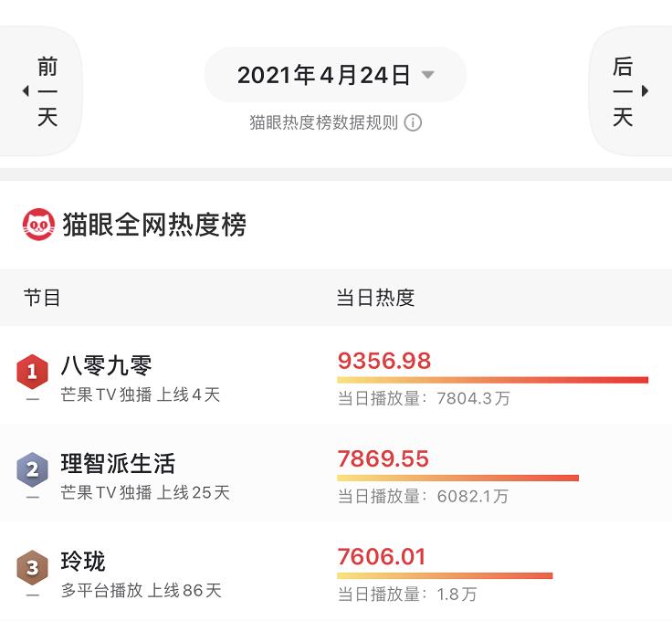Click the 猫眼全网热度榜 title
Screen dimensions: 672x621
click(x=154, y=225)
